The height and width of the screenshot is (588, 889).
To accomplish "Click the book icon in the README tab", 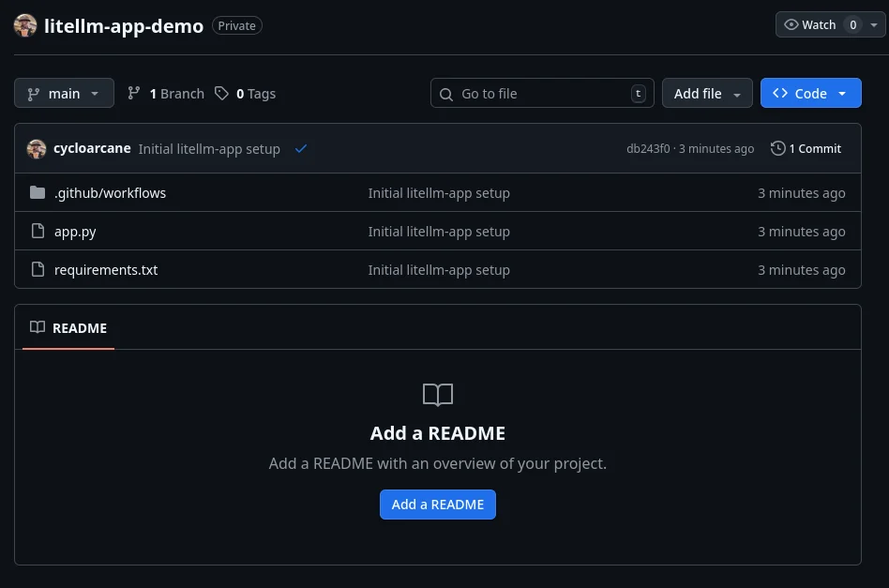I will coord(38,327).
